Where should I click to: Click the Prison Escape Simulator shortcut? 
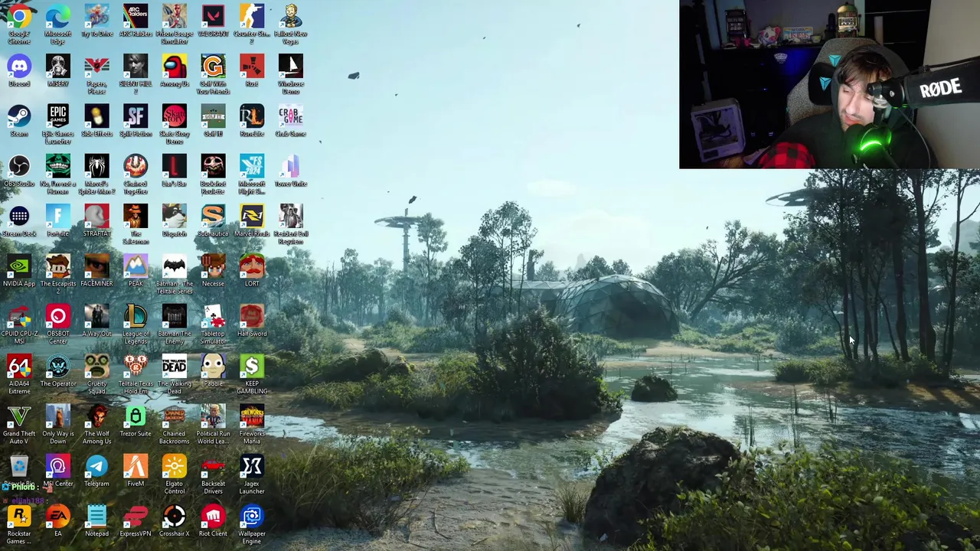coord(175,23)
